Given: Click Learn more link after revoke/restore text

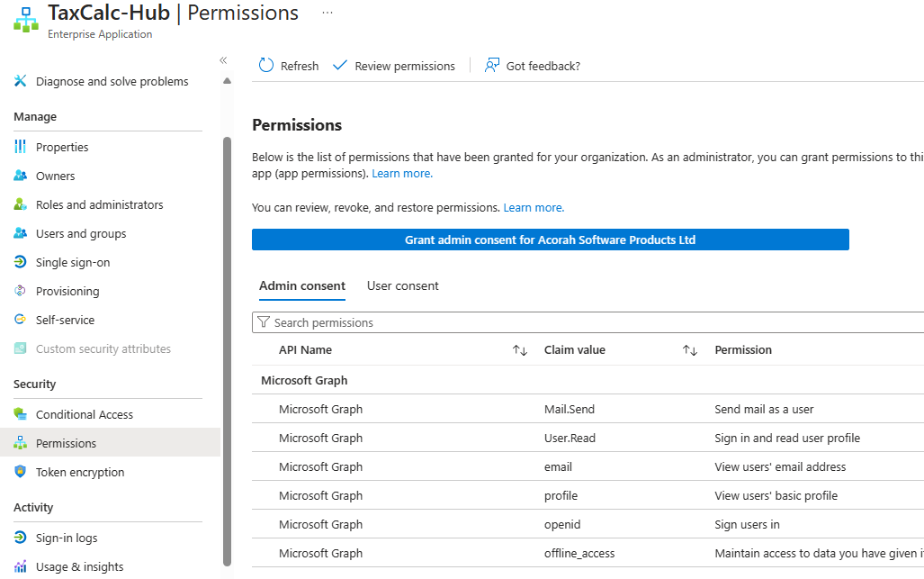Looking at the screenshot, I should click(534, 208).
